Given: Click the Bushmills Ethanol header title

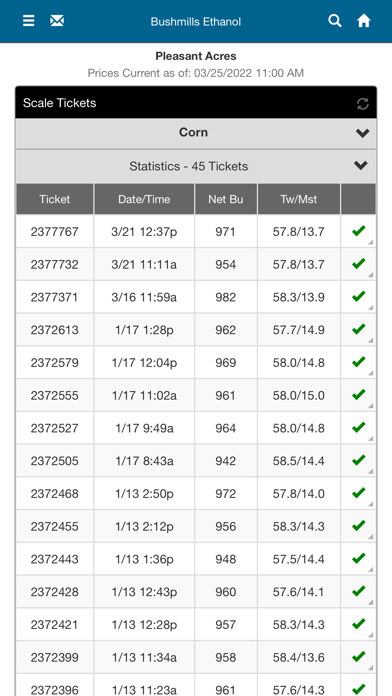Looking at the screenshot, I should [196, 21].
